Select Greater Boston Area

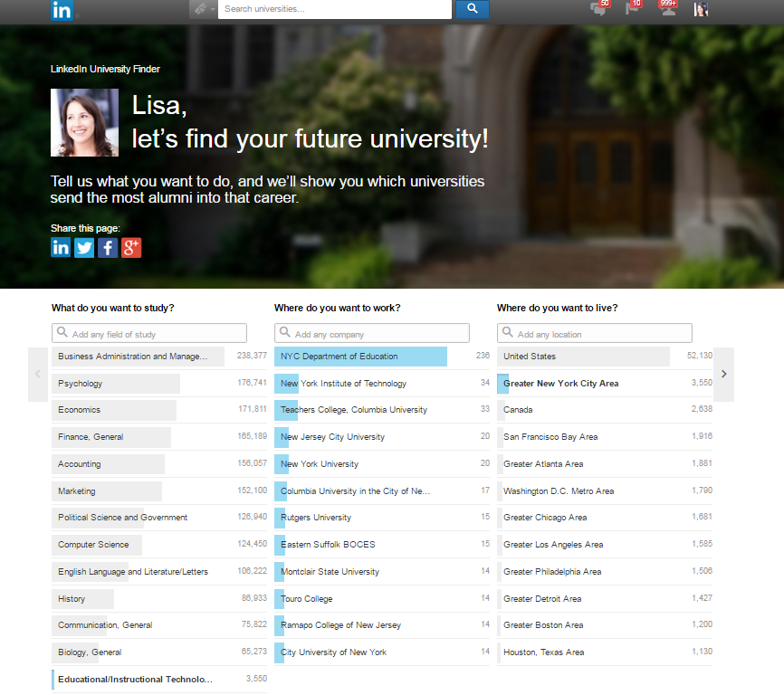pyautogui.click(x=605, y=625)
